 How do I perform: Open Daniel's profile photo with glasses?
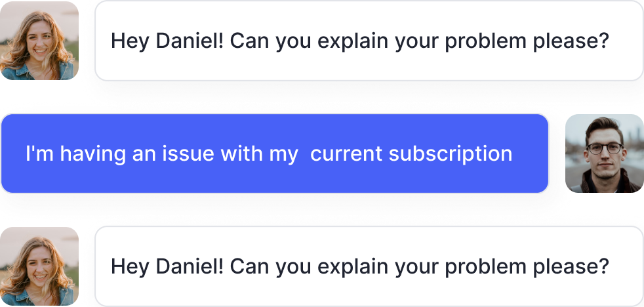[604, 153]
